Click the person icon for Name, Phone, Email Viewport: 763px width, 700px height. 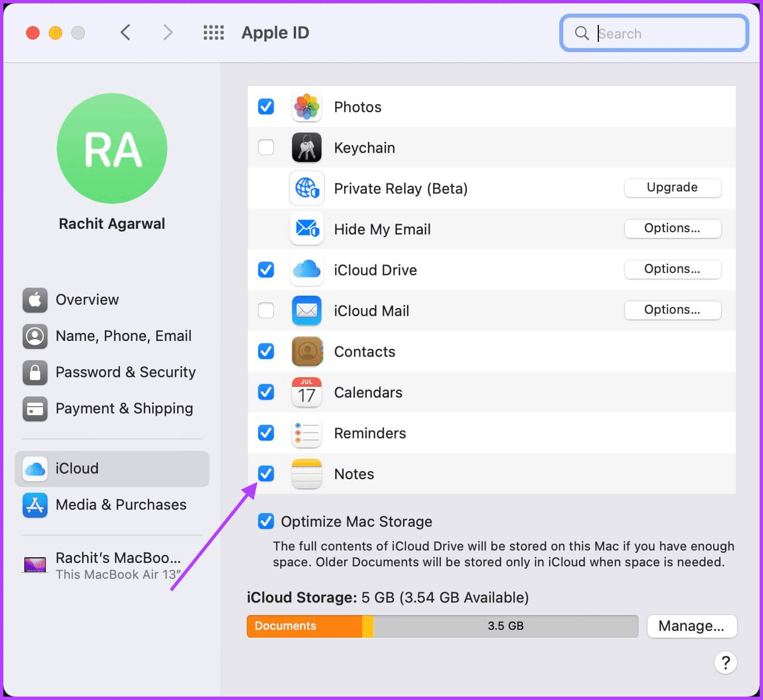[x=35, y=336]
